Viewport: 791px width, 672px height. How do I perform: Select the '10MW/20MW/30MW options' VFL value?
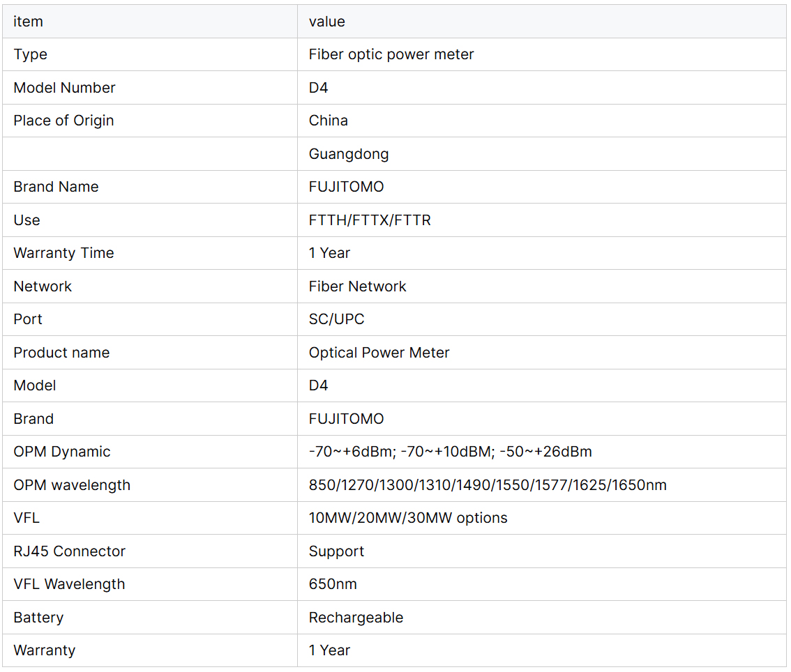[x=407, y=518]
